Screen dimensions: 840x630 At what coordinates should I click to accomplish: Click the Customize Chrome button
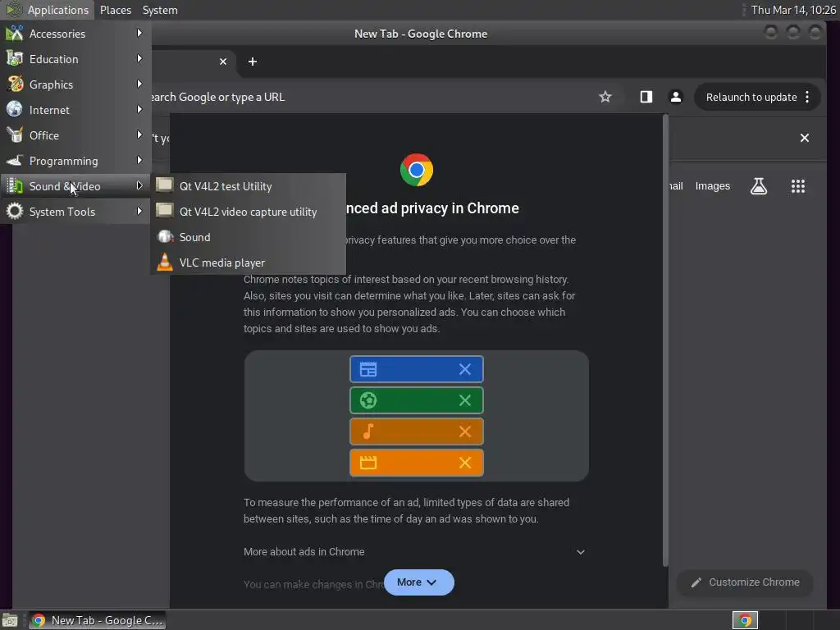pos(745,582)
